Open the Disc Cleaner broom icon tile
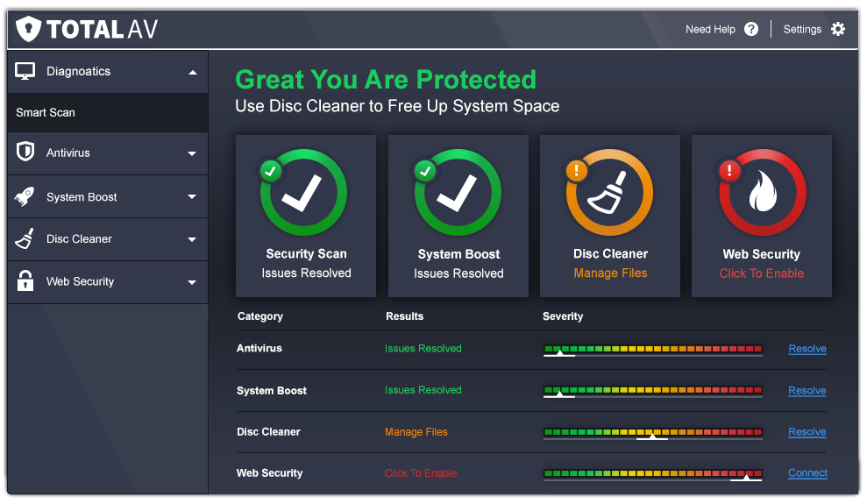 [x=609, y=194]
